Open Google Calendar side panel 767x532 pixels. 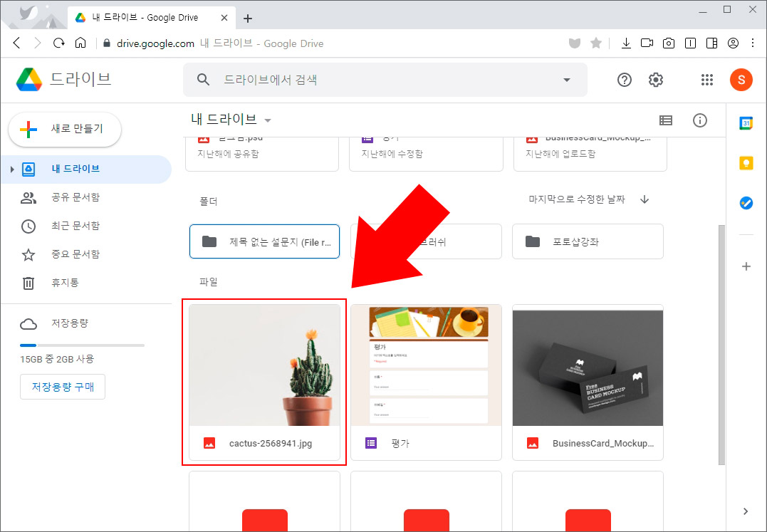pos(746,123)
